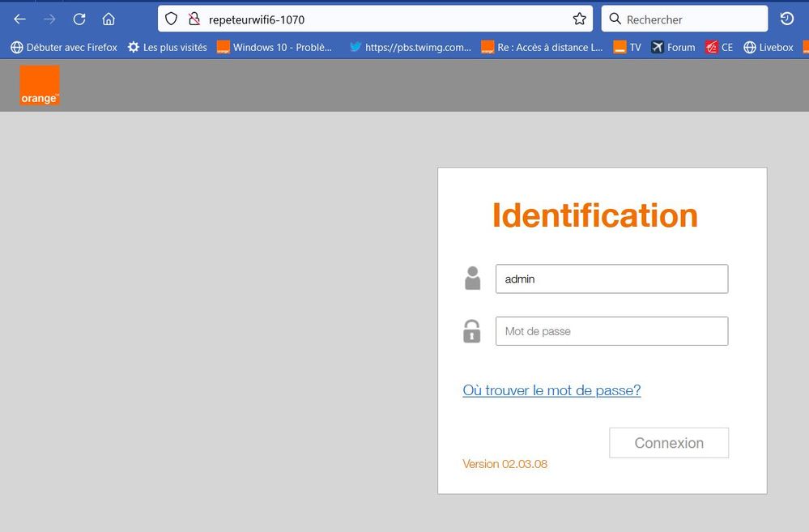Click the Version 02.03.08 text
Image resolution: width=809 pixels, height=532 pixels.
505,464
